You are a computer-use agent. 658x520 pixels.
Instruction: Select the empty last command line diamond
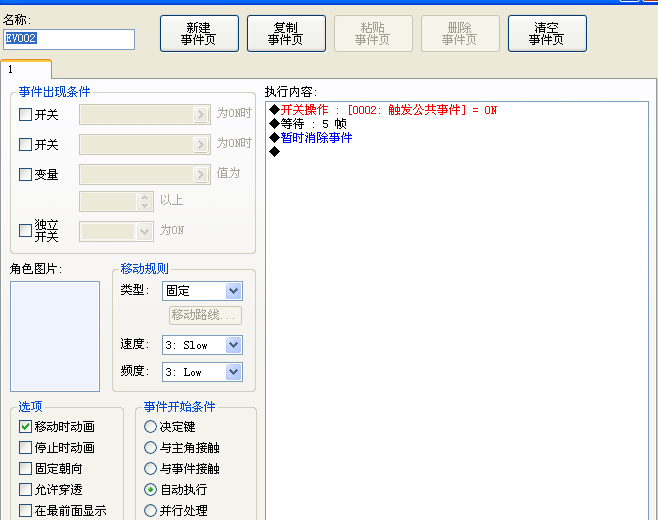[274, 152]
